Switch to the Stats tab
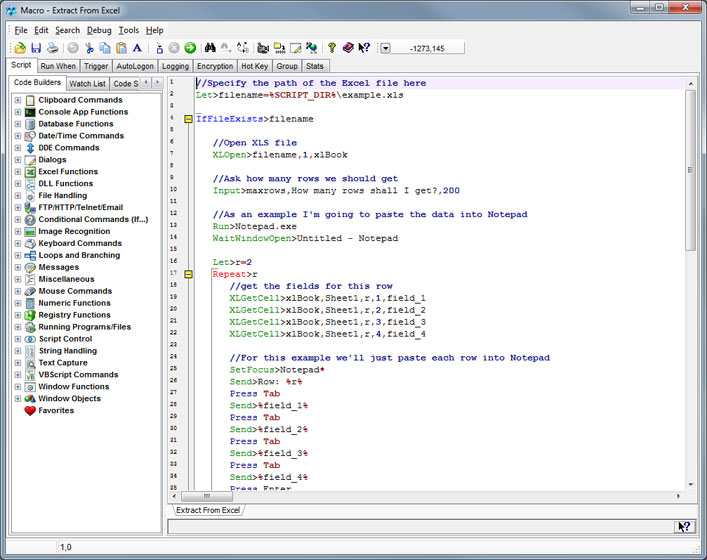This screenshot has height=560, width=707. tap(315, 66)
